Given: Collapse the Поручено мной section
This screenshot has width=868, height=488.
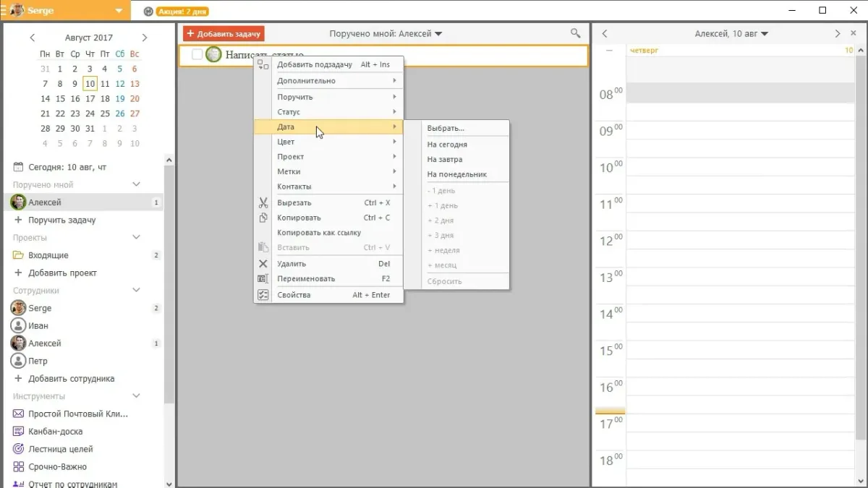Looking at the screenshot, I should (136, 185).
